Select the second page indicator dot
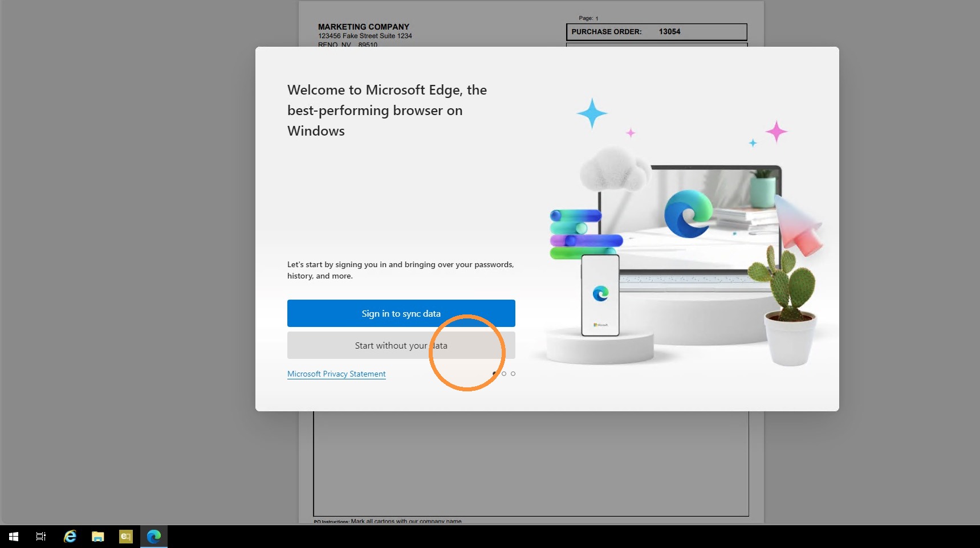The image size is (980, 548). (504, 374)
